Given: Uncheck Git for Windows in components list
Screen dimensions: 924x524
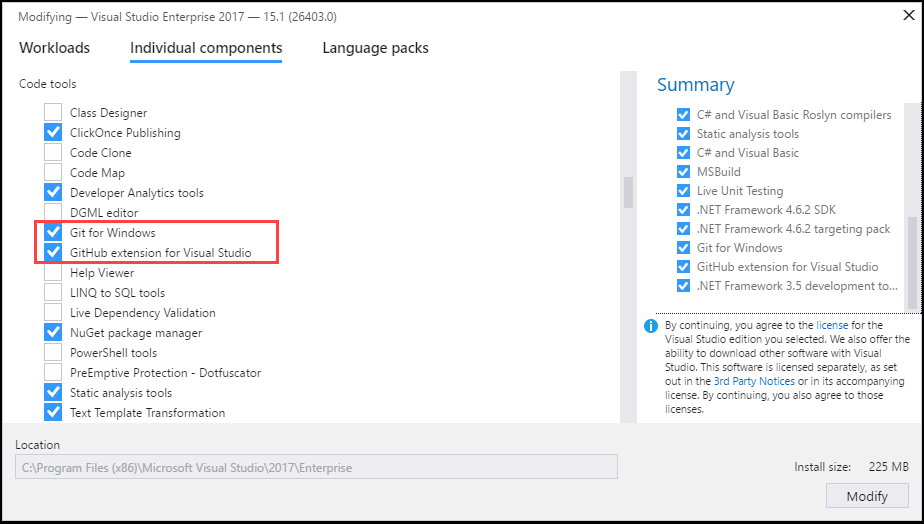Looking at the screenshot, I should [x=53, y=233].
